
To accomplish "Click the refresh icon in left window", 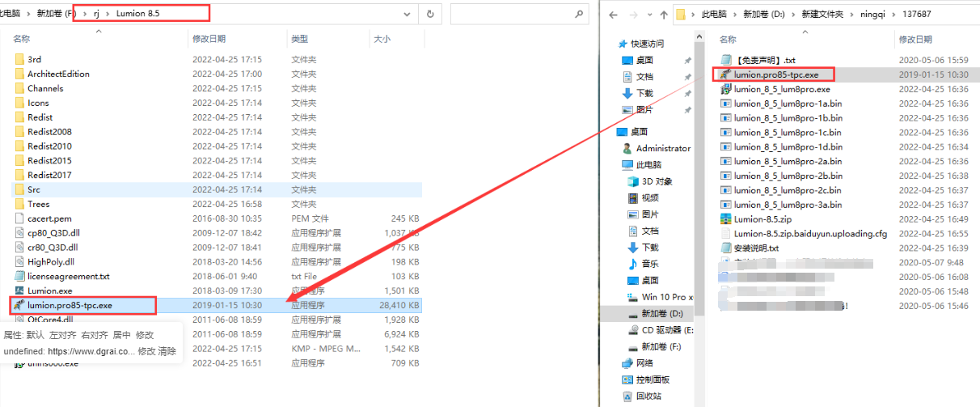I will click(x=430, y=14).
